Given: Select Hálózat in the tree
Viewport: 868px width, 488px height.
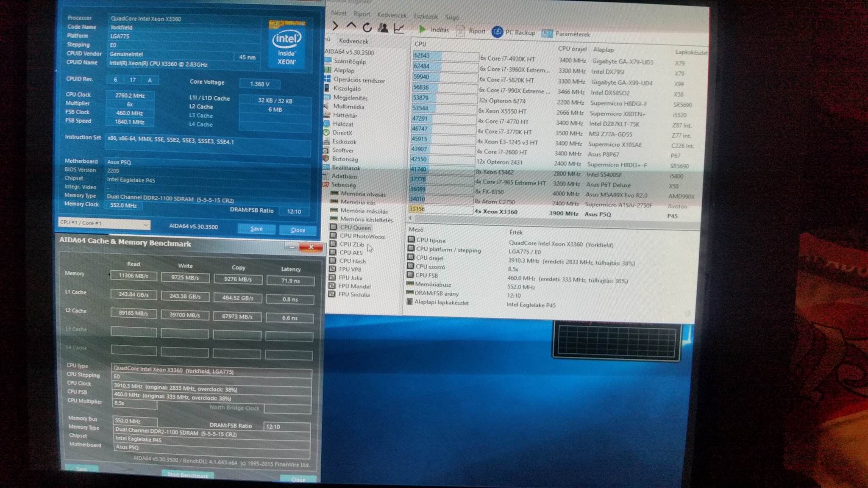Looking at the screenshot, I should tap(342, 124).
